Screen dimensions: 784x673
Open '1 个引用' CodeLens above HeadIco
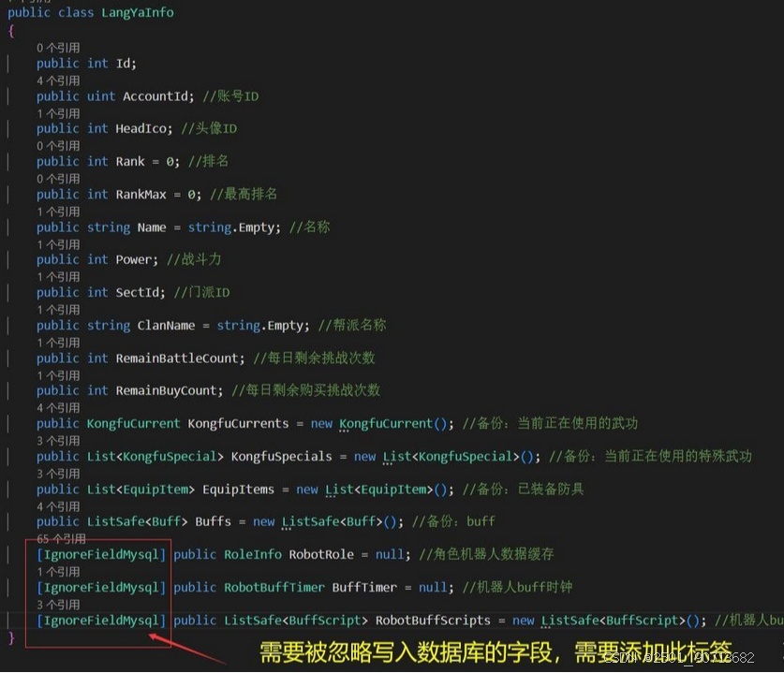pyautogui.click(x=58, y=113)
